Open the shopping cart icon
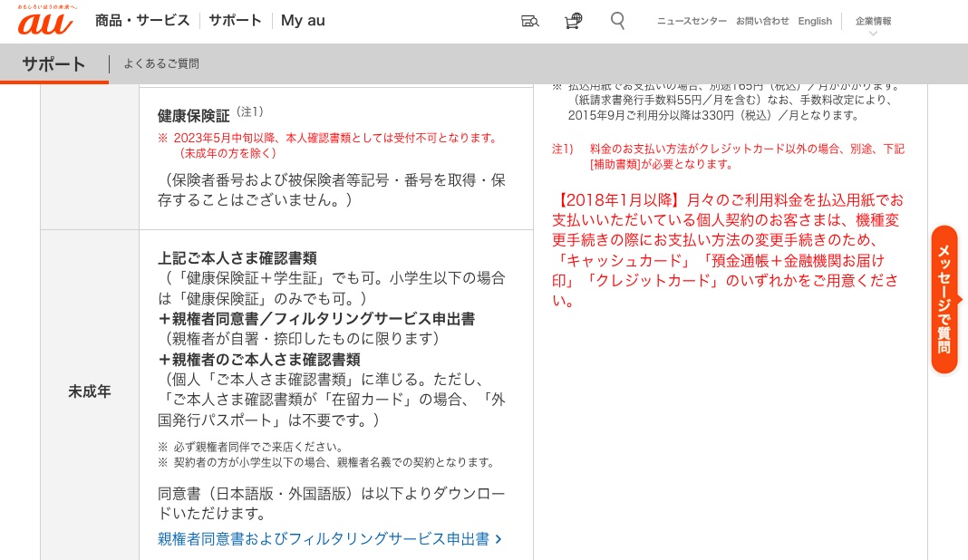The height and width of the screenshot is (560, 968). (x=574, y=21)
